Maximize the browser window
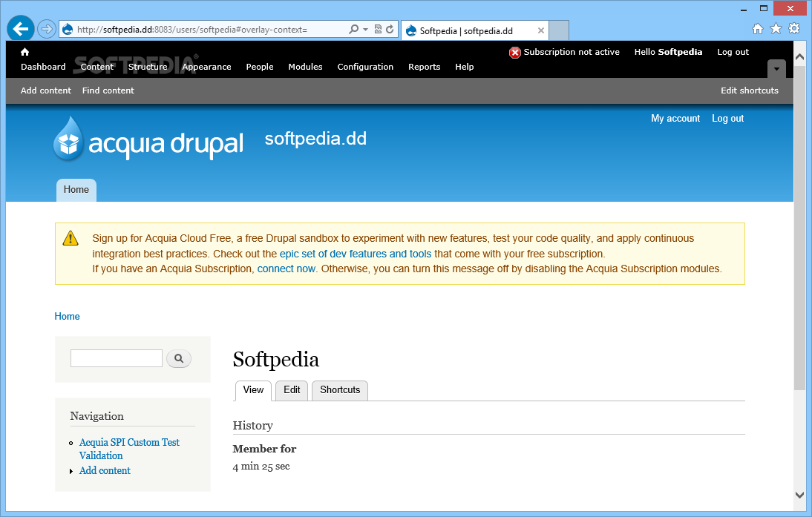 [x=763, y=8]
